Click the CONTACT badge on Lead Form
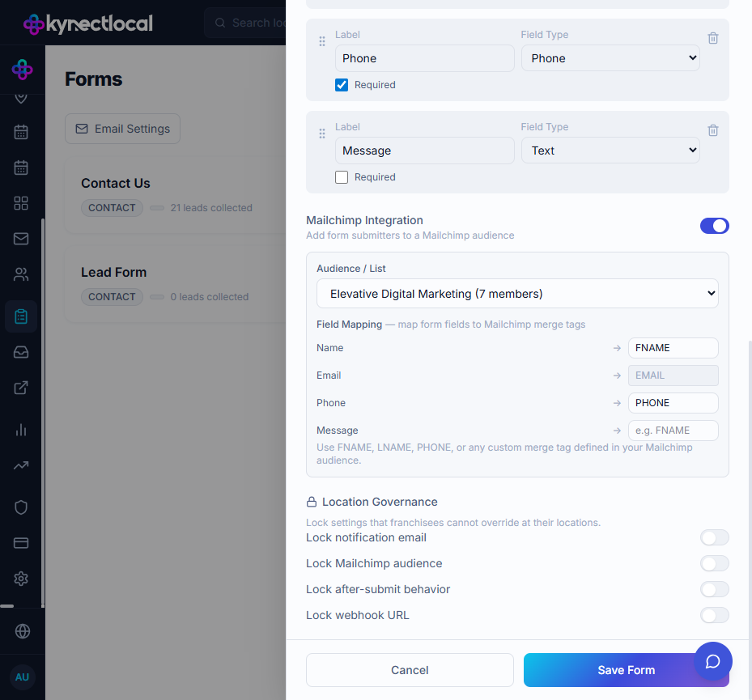Screen dimensions: 752x700 point(112,297)
